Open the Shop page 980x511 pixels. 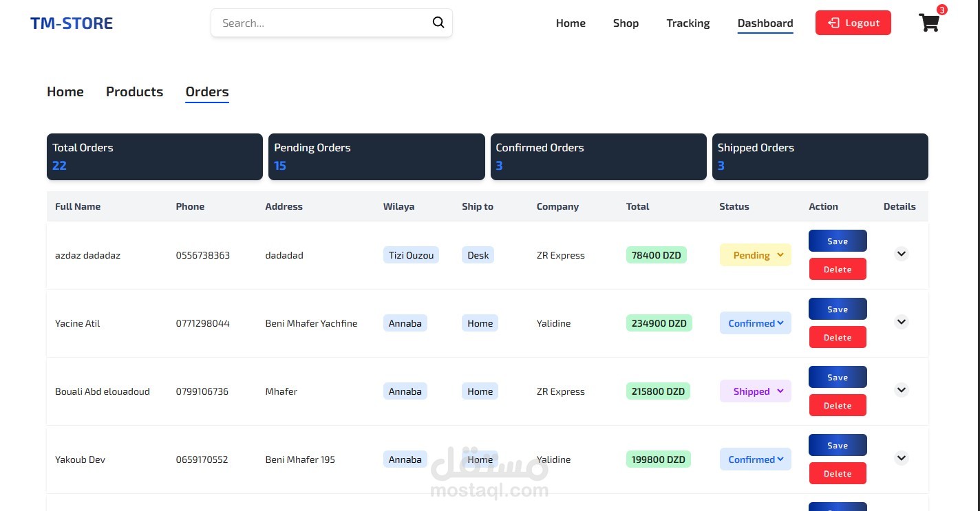[x=626, y=23]
